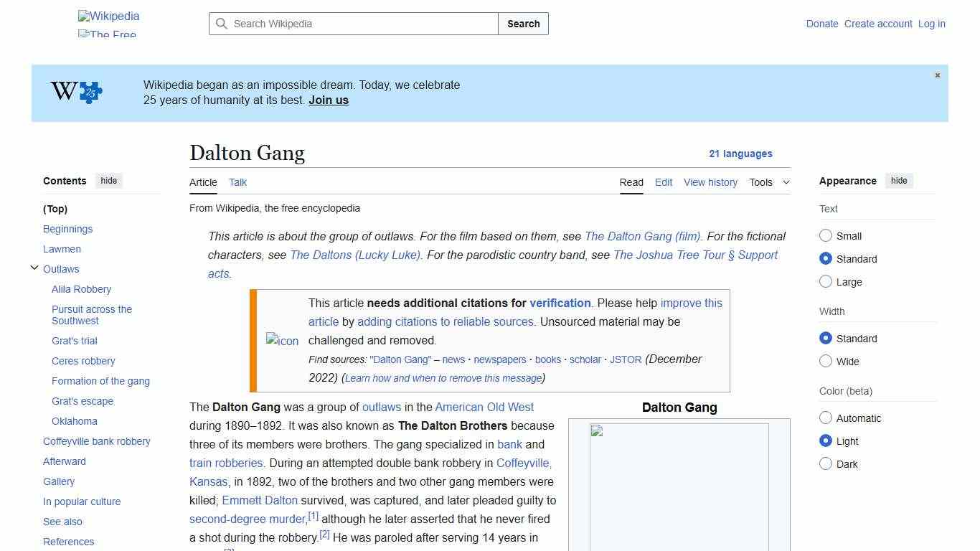This screenshot has width=980, height=551.
Task: Click the search magnifying glass icon
Action: tap(222, 24)
